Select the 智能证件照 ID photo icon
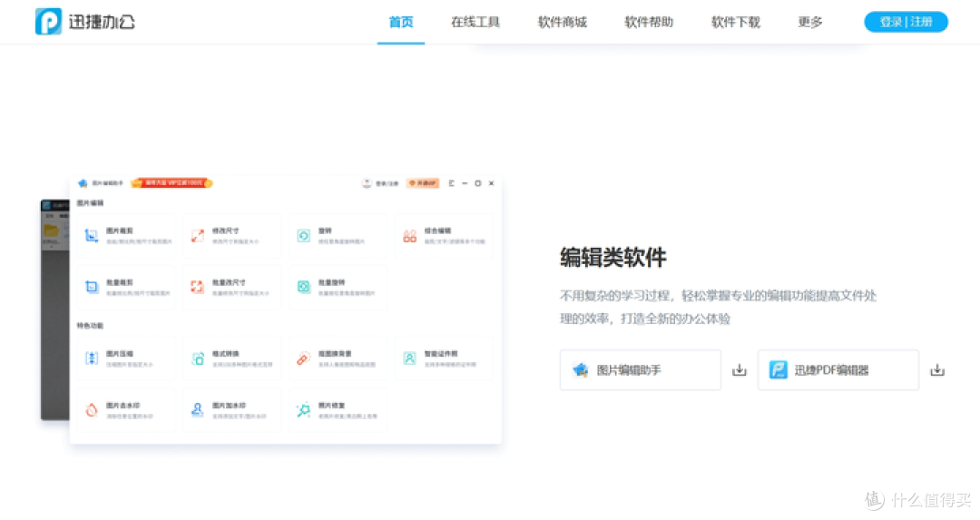The width and height of the screenshot is (980, 520). click(x=409, y=358)
